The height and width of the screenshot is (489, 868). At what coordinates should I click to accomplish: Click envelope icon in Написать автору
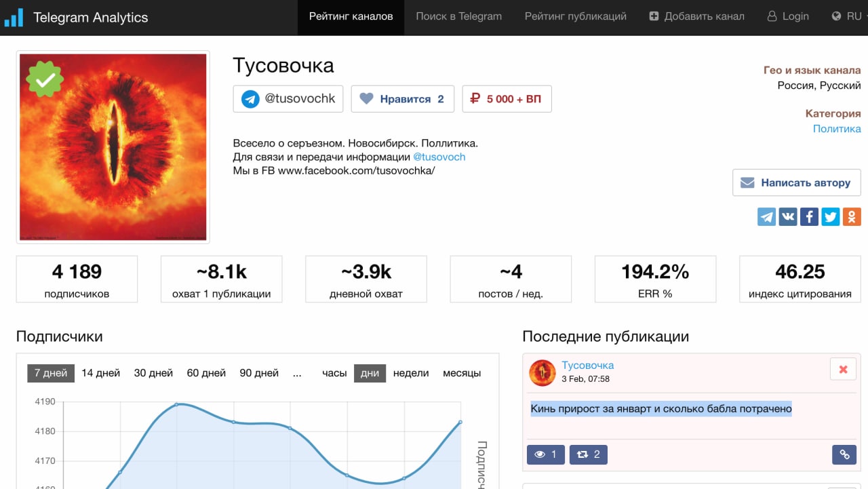coord(747,183)
